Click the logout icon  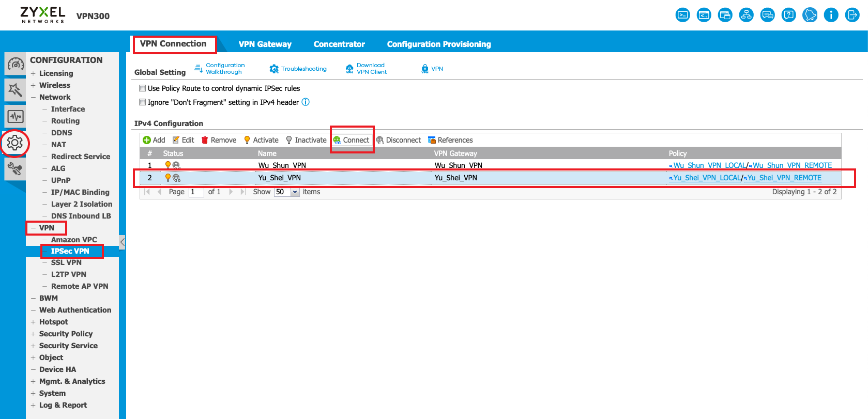[852, 15]
